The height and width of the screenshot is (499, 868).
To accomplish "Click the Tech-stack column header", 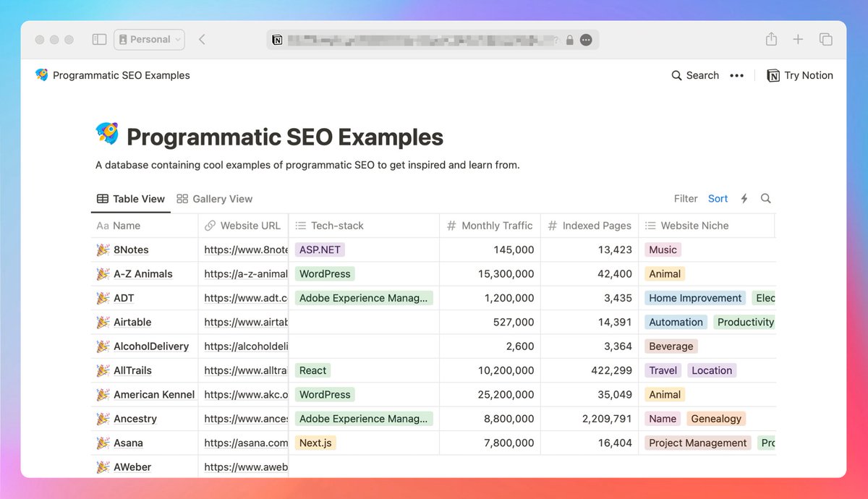I will click(364, 226).
